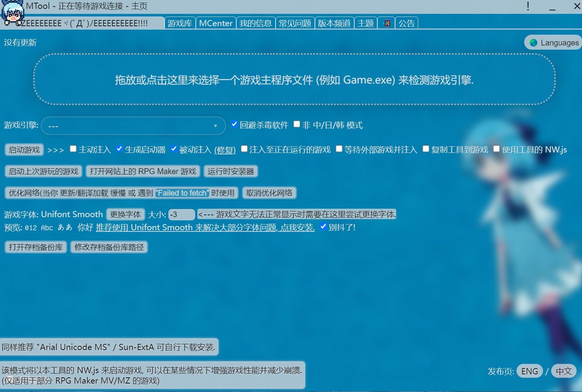Click the 运行时安装器 button
The height and width of the screenshot is (392, 582).
[x=231, y=171]
